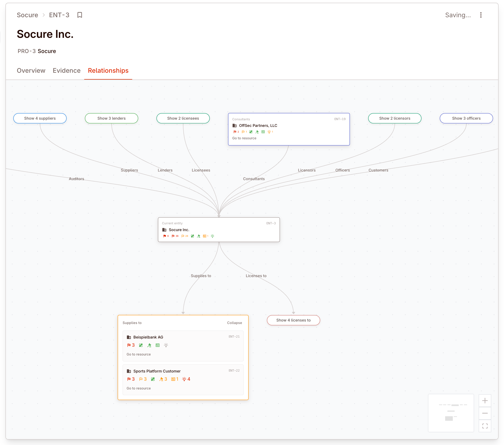Screen dimensions: 504x445
Task: Bookmark ENT-3 using the bookmark icon
Action: point(80,15)
